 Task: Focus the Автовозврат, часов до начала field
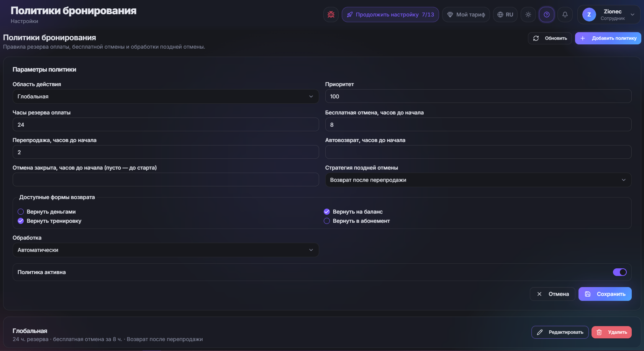pos(478,152)
